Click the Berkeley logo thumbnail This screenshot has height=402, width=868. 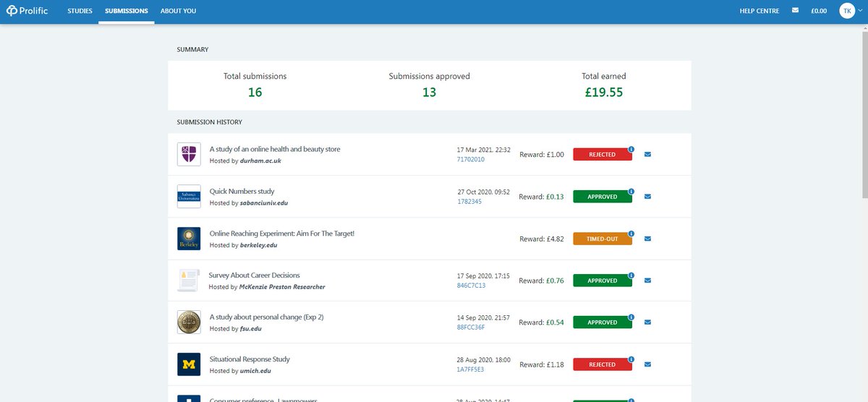[x=189, y=239]
